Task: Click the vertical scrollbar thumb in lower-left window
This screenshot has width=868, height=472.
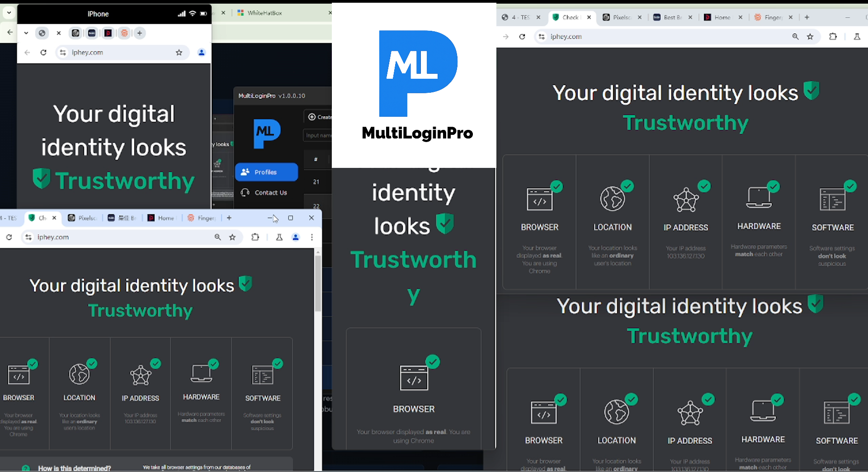Action: [x=318, y=284]
